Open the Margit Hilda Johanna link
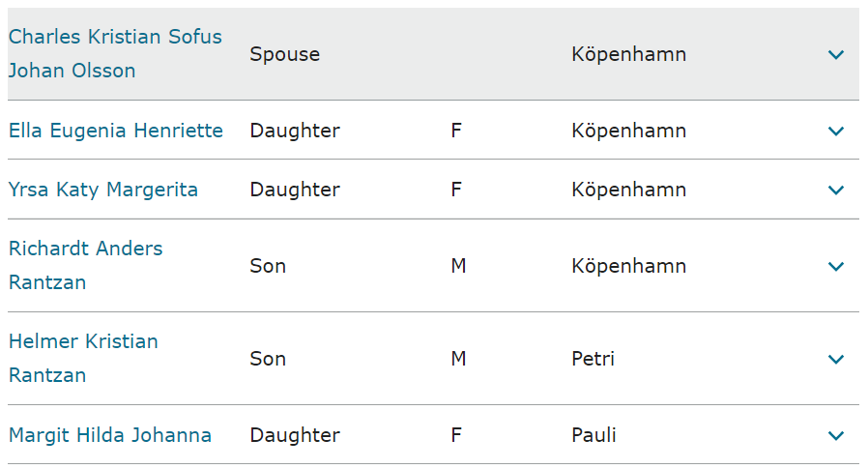 pyautogui.click(x=110, y=435)
